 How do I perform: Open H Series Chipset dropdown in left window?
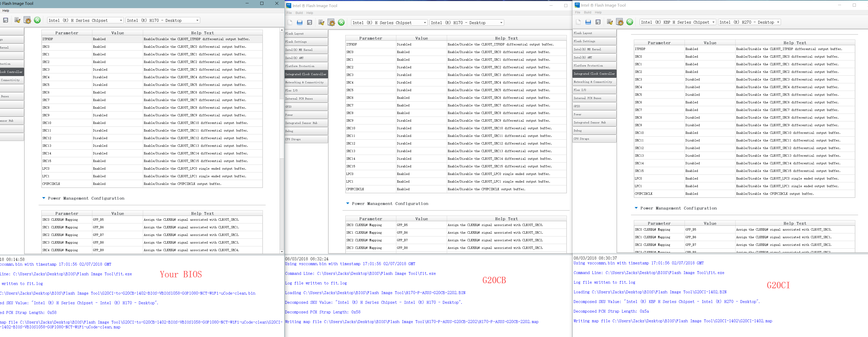point(85,20)
